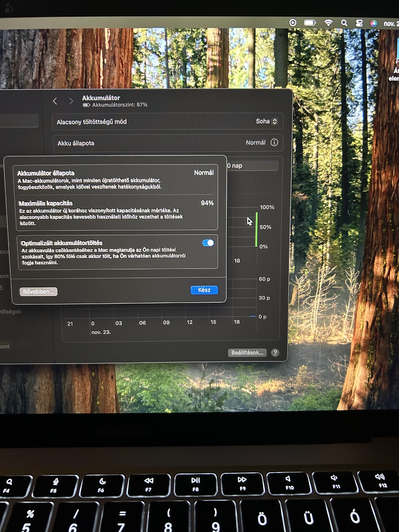The width and height of the screenshot is (399, 532).
Task: Open the Now Playing control in menu bar
Action: [x=293, y=22]
